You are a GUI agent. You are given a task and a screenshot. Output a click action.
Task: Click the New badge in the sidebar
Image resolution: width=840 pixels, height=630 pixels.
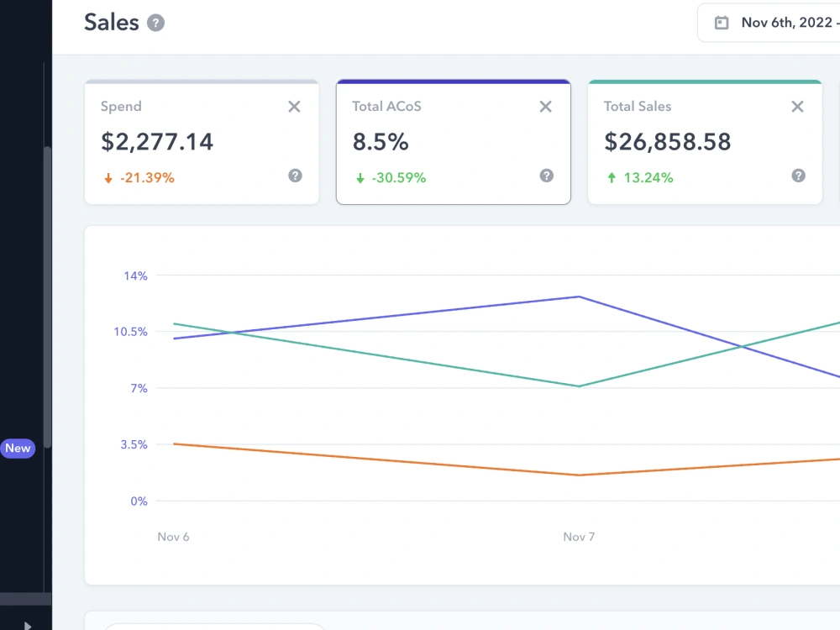click(18, 449)
